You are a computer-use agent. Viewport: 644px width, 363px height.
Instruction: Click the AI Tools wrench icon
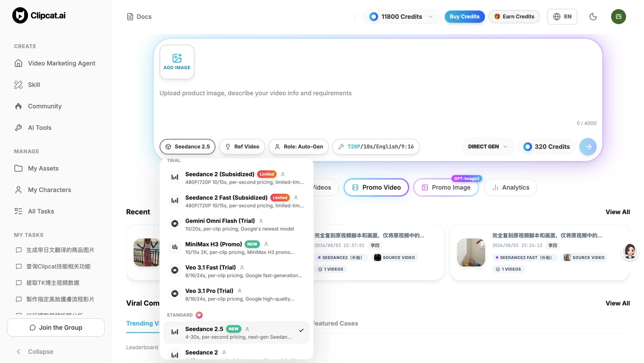pos(19,128)
